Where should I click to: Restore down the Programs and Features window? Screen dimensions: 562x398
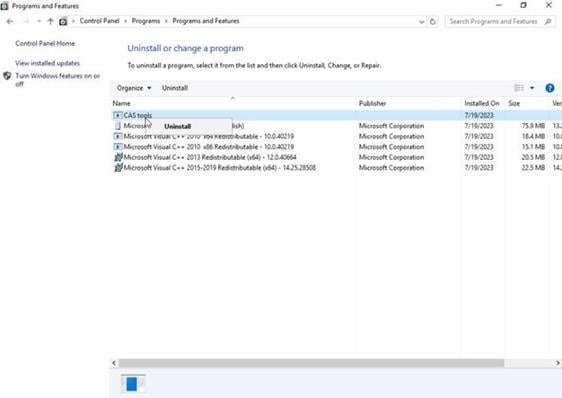point(523,5)
